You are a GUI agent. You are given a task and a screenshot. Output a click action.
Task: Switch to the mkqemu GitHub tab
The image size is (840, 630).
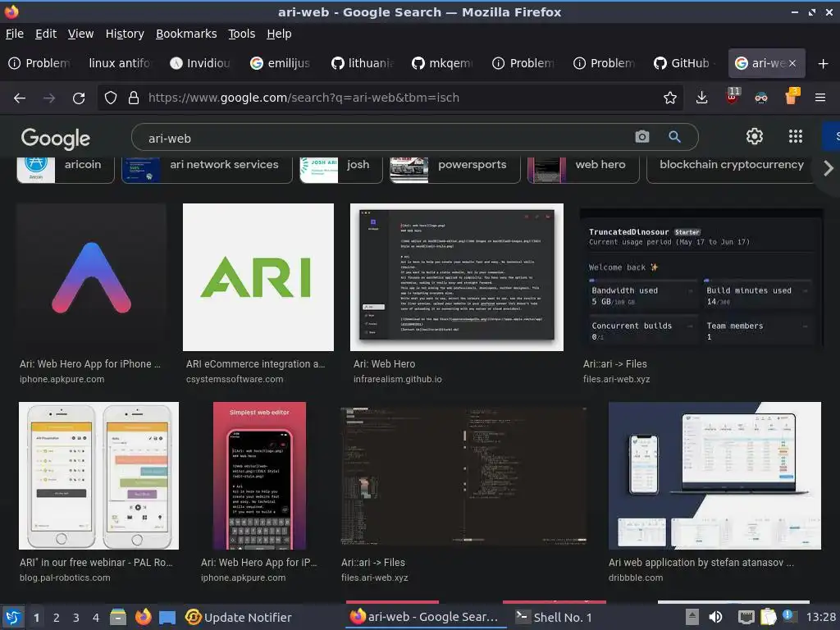[x=442, y=63]
